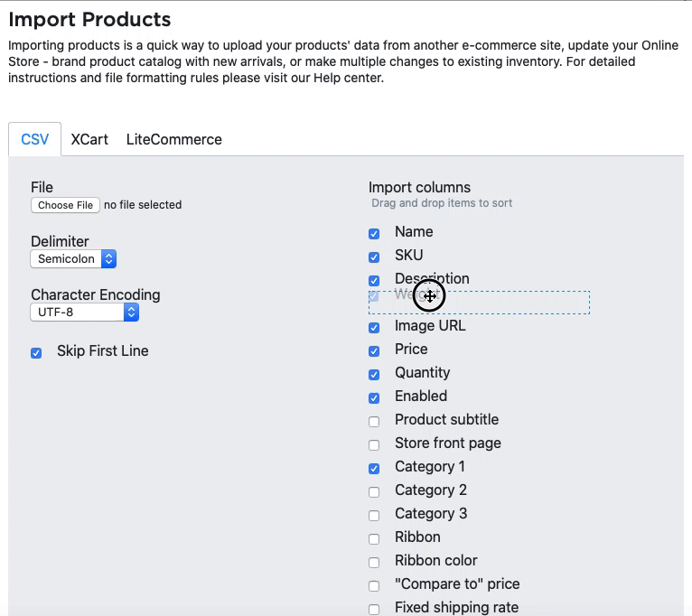
Task: Switch to the CSV tab
Action: (35, 139)
